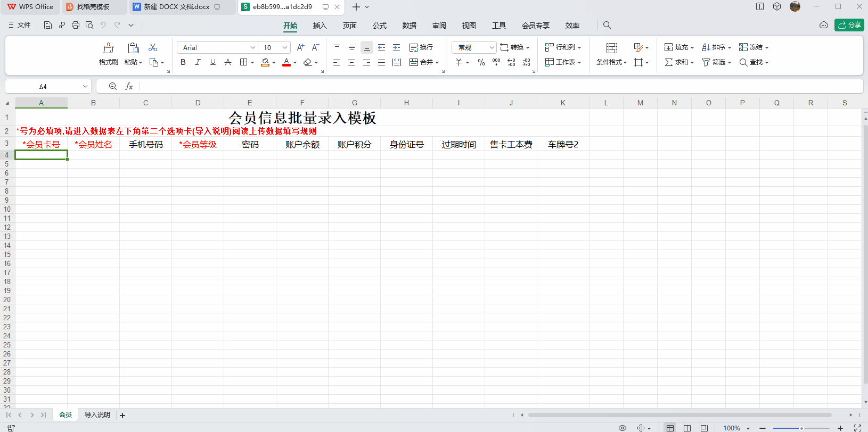Open the Merge (合并) dropdown
Screen dimensions: 868x432
pos(424,62)
